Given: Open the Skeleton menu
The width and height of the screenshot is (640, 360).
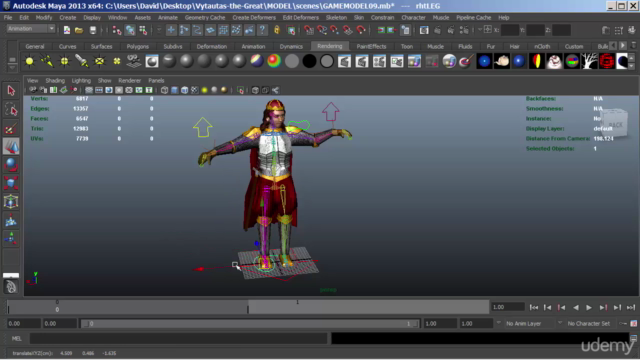Looking at the screenshot, I should 336,18.
